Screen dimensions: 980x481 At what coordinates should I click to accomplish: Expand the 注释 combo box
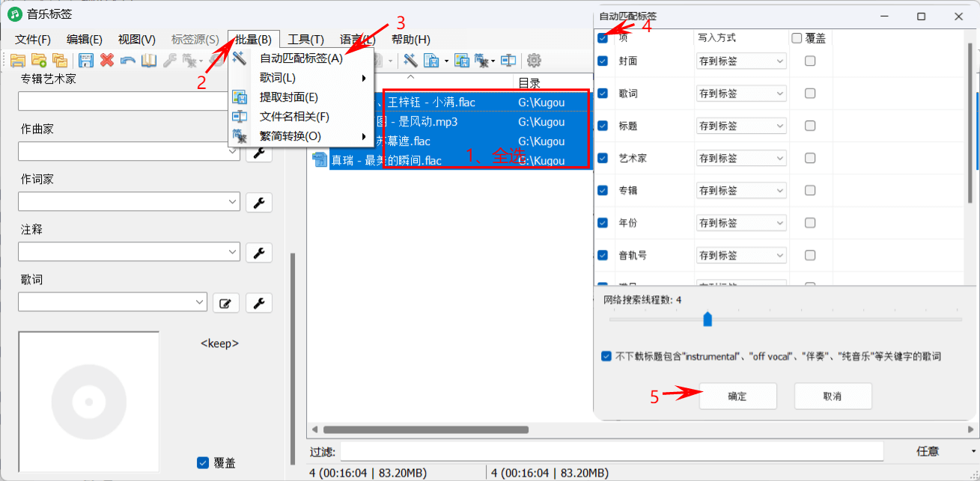231,252
